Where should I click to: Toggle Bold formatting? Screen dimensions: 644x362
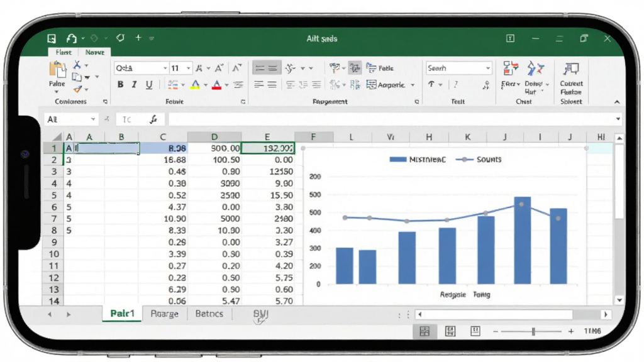120,85
